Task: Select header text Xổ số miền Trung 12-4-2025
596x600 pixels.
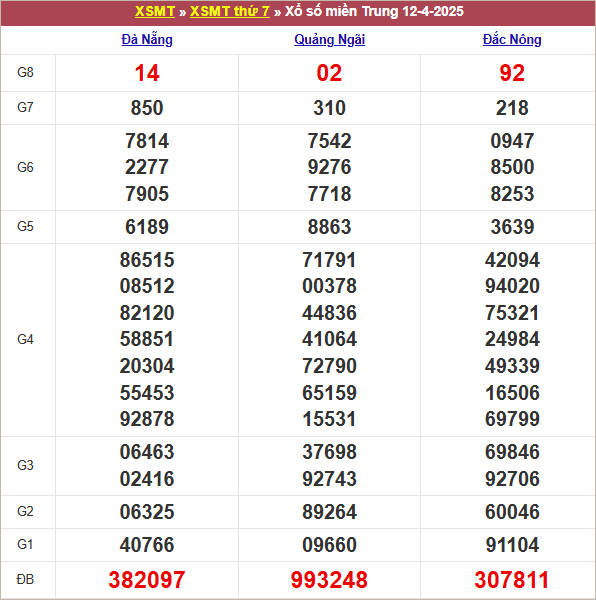Action: click(374, 11)
